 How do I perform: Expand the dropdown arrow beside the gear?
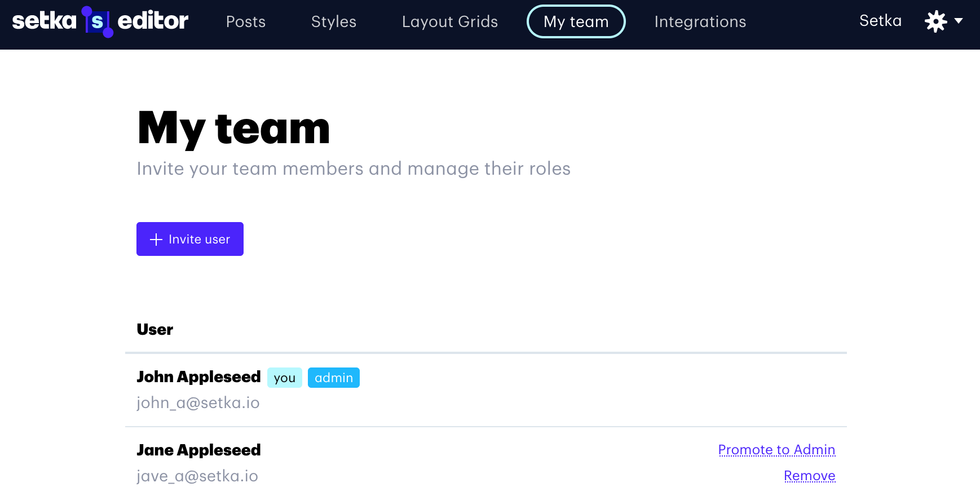[959, 21]
